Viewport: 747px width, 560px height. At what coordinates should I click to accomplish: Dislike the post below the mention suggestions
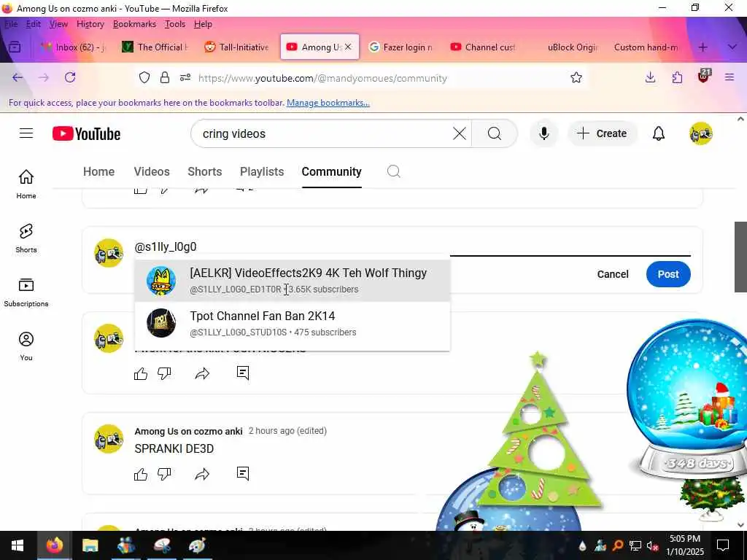click(164, 373)
